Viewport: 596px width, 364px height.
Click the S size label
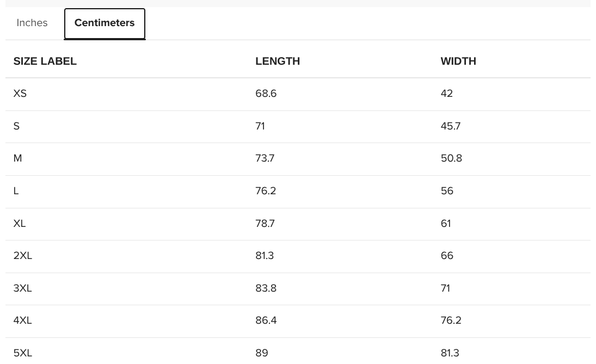[16, 126]
